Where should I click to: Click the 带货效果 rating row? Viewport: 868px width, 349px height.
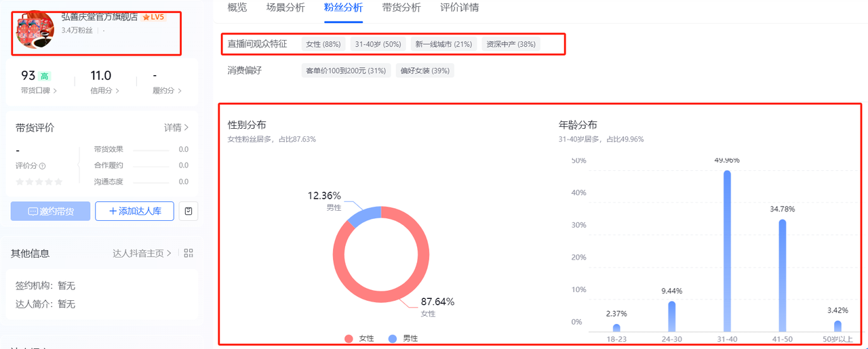click(141, 149)
